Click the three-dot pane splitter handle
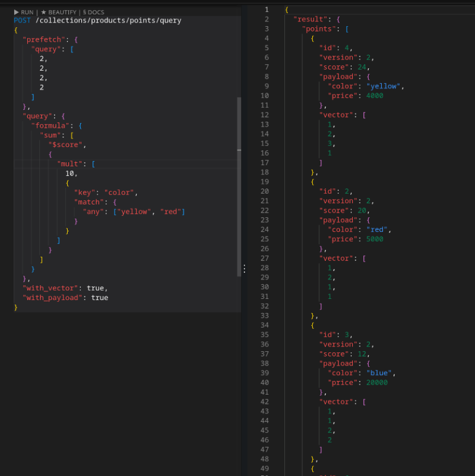The height and width of the screenshot is (476, 475). click(244, 269)
